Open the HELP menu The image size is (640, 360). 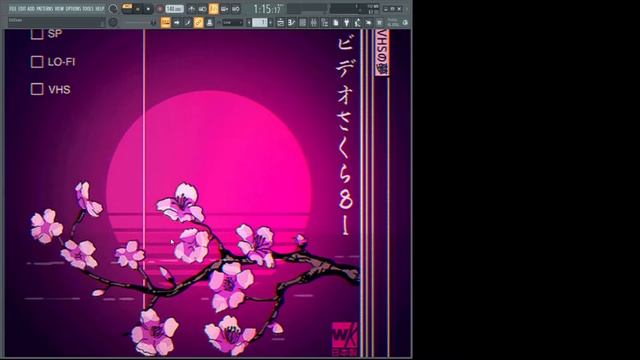pos(100,9)
